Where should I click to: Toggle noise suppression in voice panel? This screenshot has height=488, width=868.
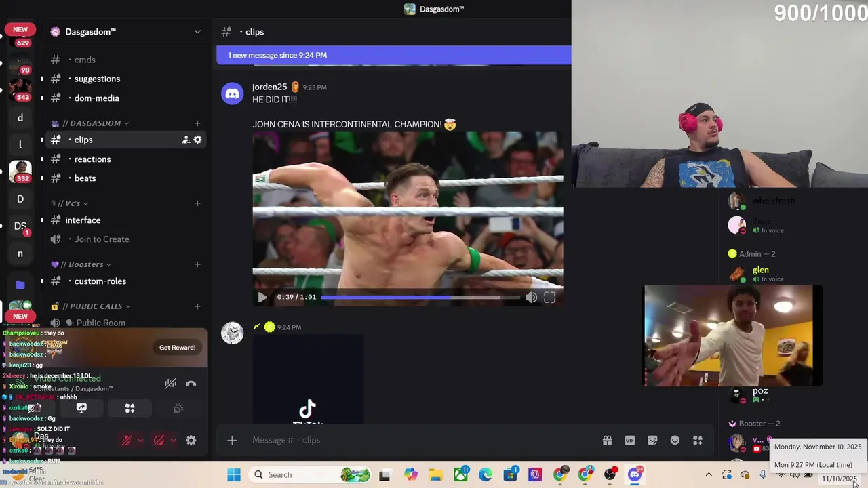[x=171, y=384]
